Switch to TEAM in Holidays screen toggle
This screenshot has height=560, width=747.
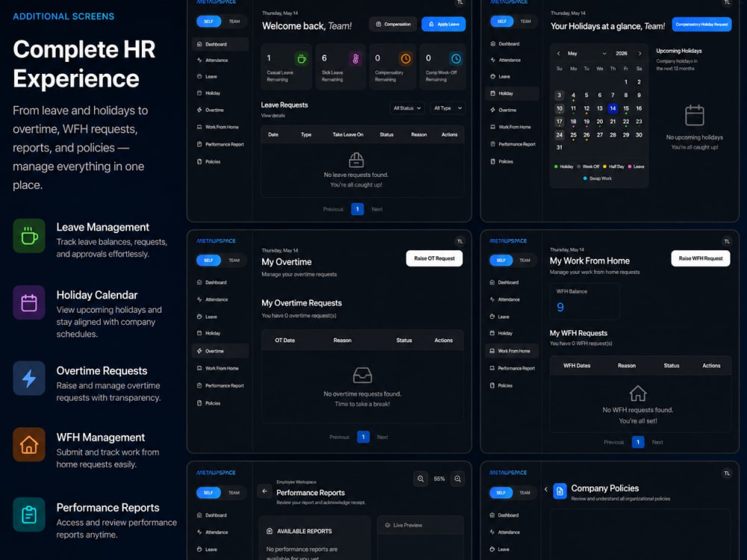click(x=525, y=22)
